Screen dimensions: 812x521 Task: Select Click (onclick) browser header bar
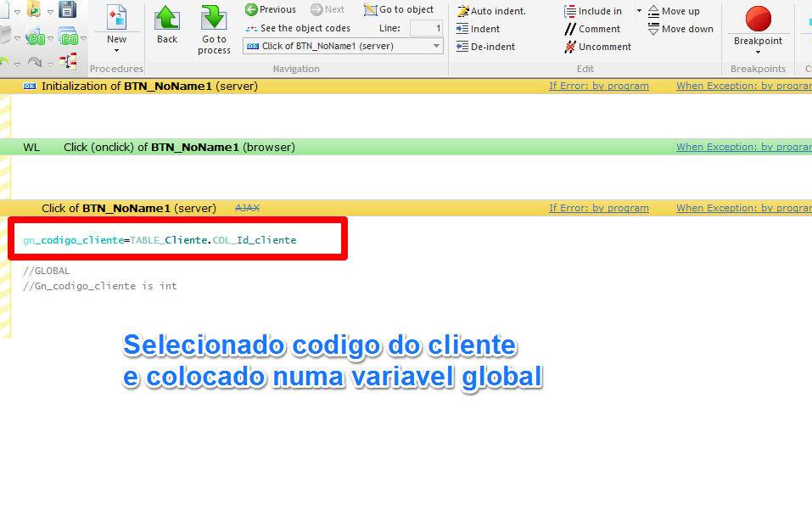coord(406,147)
